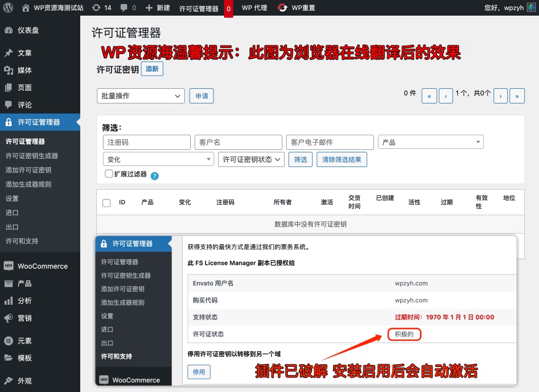Viewport: 539px width, 392px height.
Task: Open 许可证密钥生成器 in main submenu
Action: click(x=32, y=155)
